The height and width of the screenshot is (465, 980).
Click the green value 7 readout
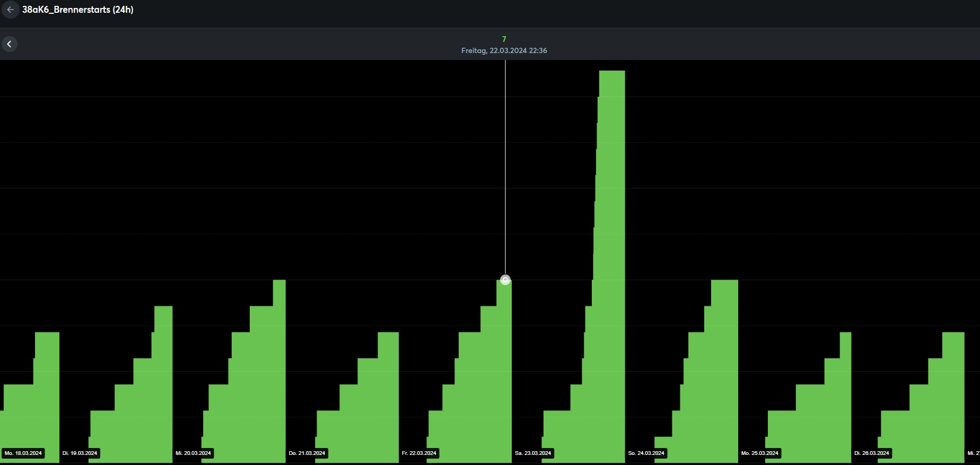pyautogui.click(x=504, y=39)
